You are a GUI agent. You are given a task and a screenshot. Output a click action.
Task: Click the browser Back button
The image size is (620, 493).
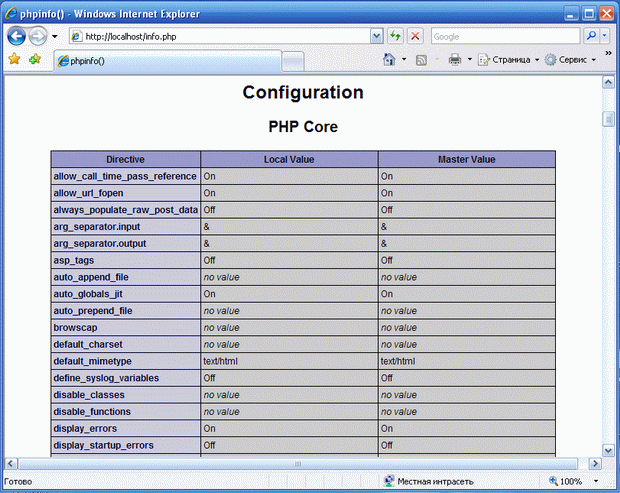coord(16,36)
